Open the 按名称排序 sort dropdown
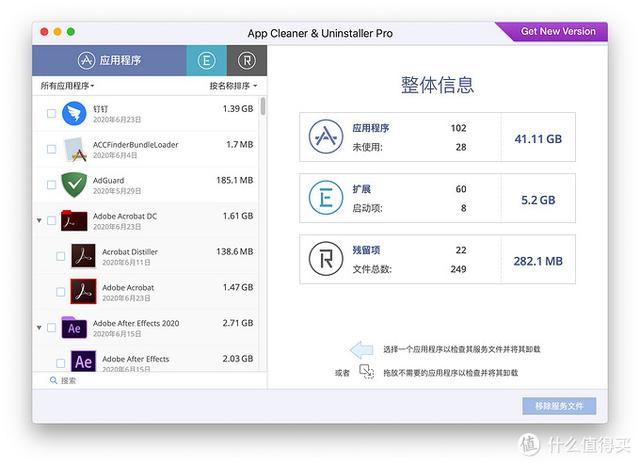The height and width of the screenshot is (466, 640). 233,86
